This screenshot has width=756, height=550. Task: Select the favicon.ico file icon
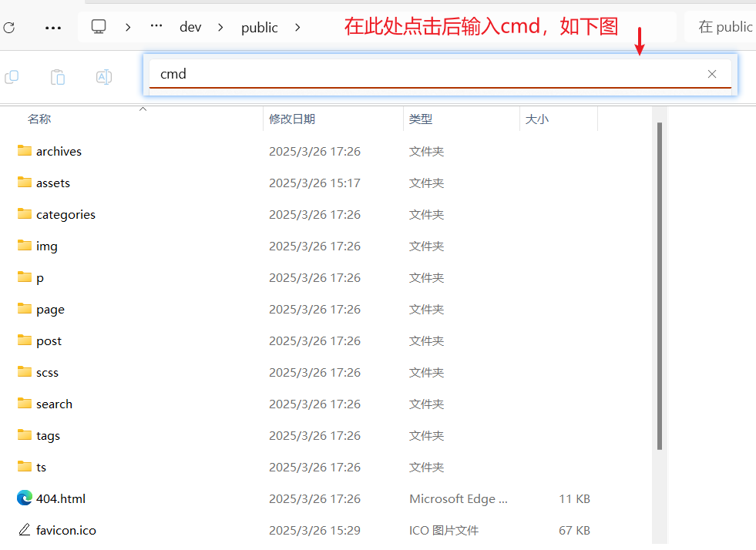(x=25, y=530)
